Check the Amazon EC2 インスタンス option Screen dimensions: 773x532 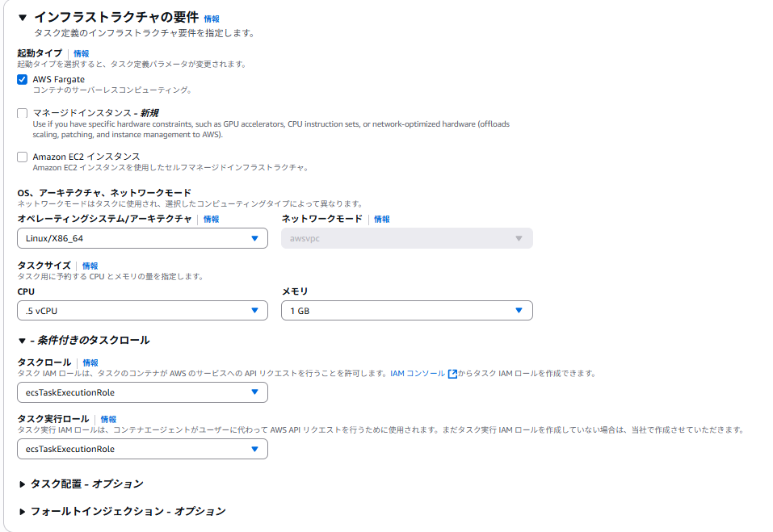point(23,157)
